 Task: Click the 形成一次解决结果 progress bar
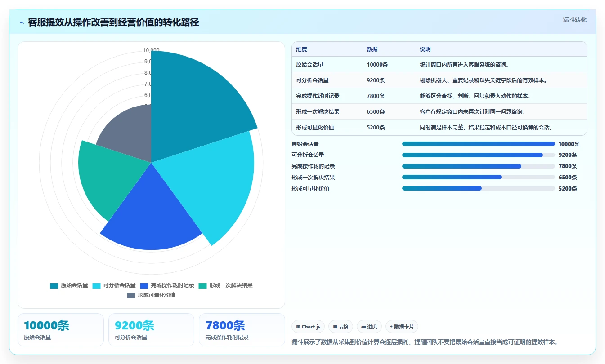tap(478, 178)
